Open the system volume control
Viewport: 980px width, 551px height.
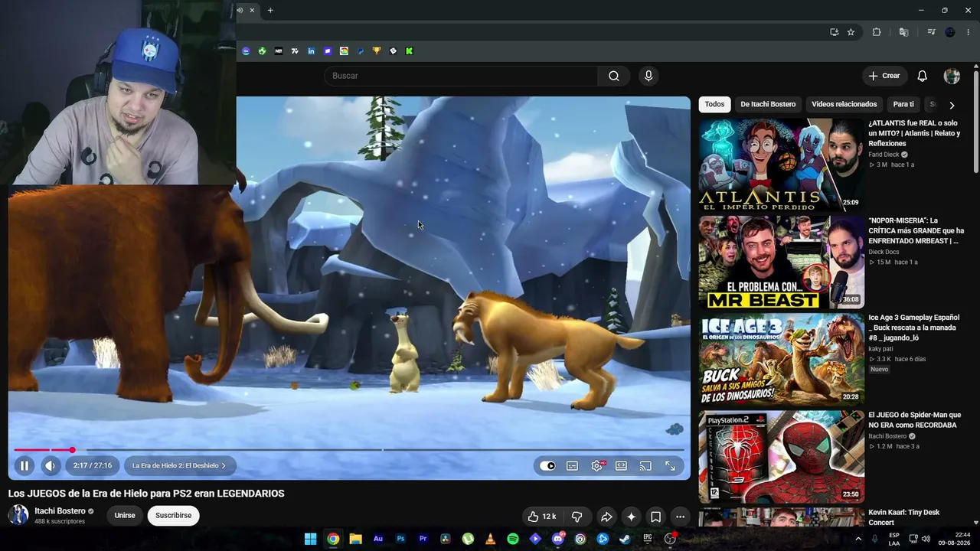(926, 539)
